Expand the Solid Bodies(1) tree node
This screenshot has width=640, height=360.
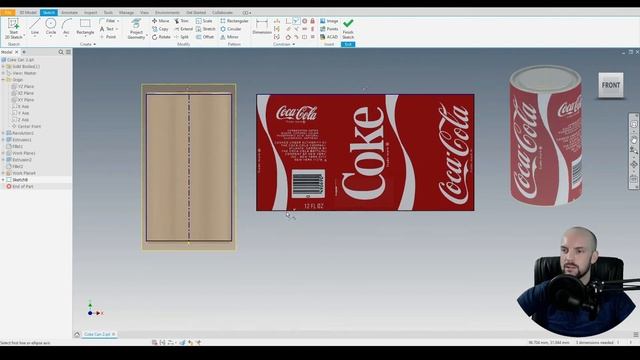coord(3,67)
